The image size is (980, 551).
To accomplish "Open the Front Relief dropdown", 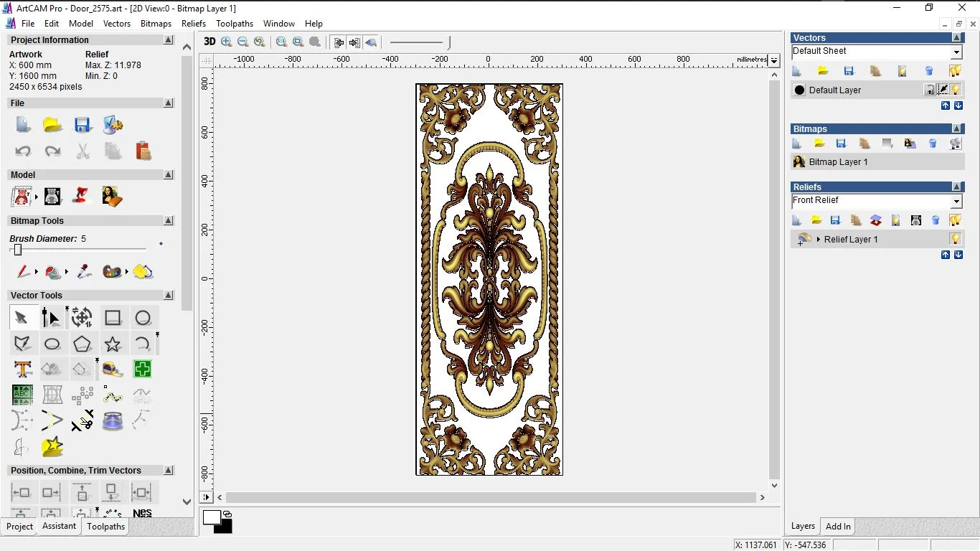I will [x=956, y=202].
